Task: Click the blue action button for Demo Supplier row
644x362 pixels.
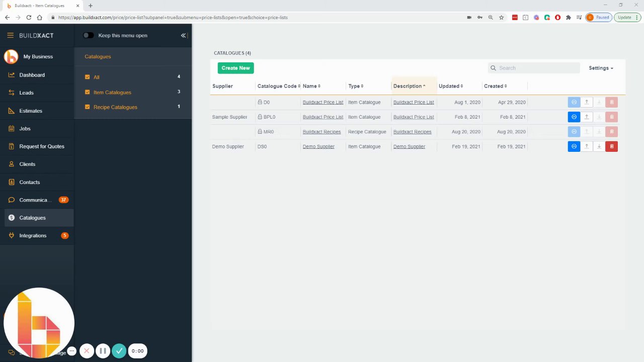Action: pyautogui.click(x=574, y=146)
